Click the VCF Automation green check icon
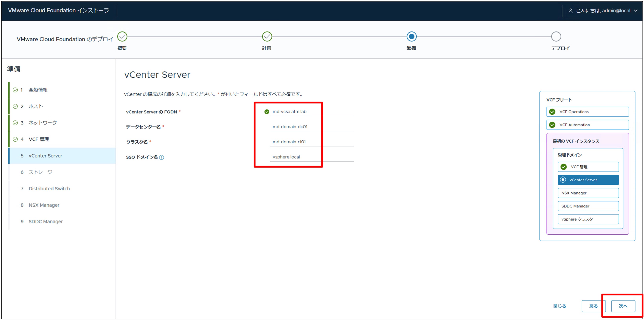The image size is (644, 320). [552, 125]
